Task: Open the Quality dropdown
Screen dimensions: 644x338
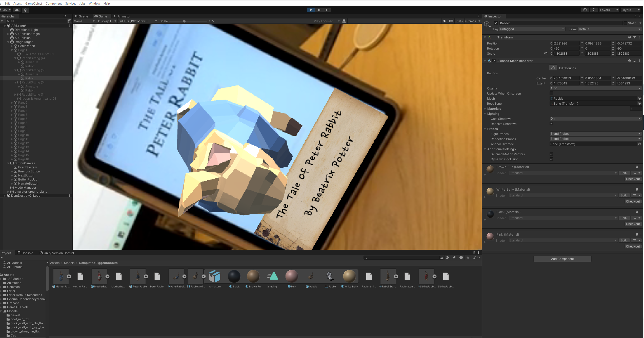Action: point(595,88)
